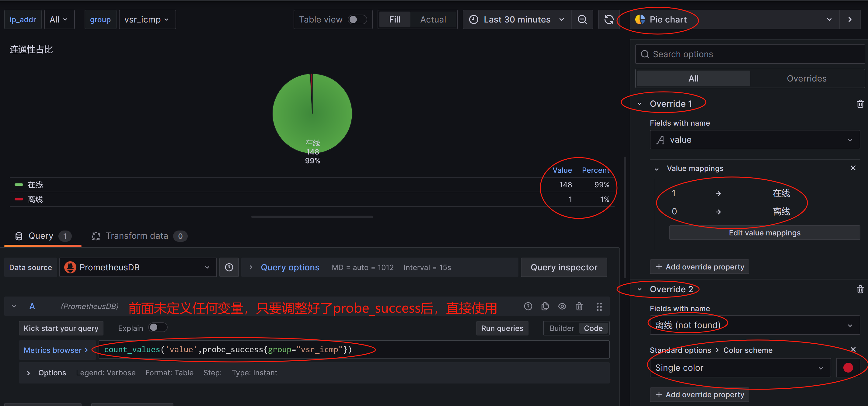This screenshot has height=406, width=868.
Task: Expand the query Options row
Action: [x=28, y=373]
